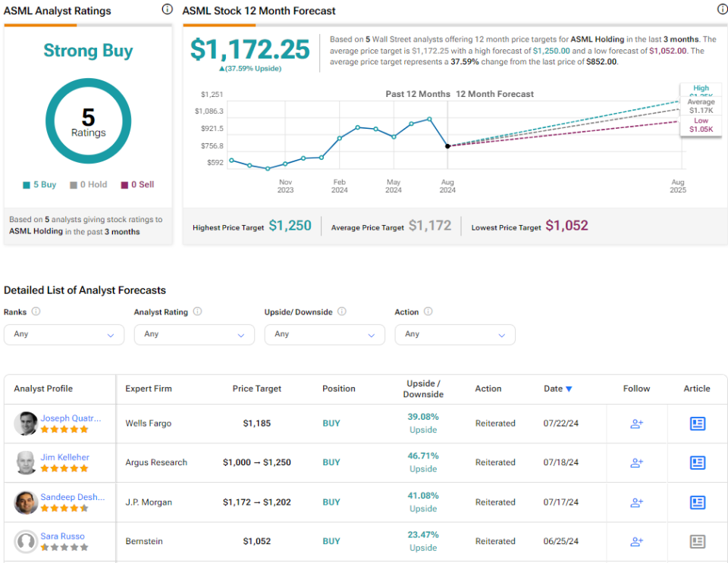Click the Date column sort arrow
This screenshot has width=728, height=563.
click(569, 389)
